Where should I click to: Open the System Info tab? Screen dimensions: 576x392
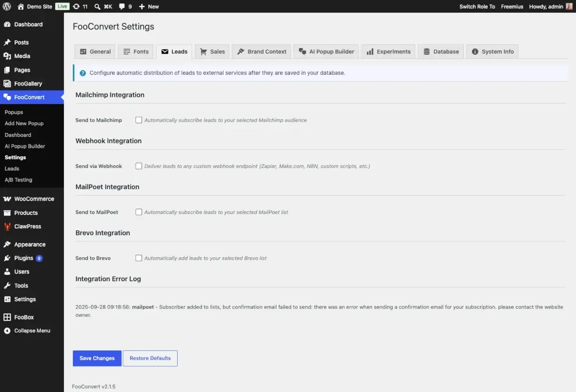[x=492, y=51]
